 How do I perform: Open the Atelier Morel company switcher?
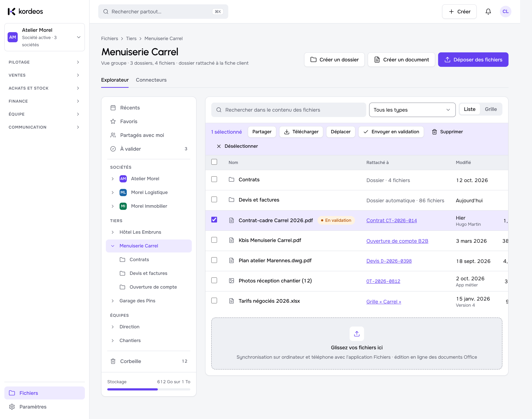tap(44, 37)
